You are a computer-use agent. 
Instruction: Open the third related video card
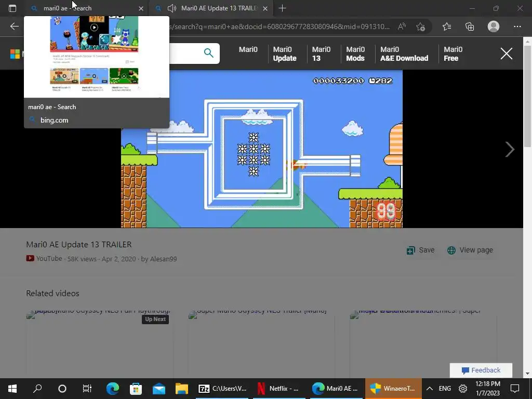423,343
